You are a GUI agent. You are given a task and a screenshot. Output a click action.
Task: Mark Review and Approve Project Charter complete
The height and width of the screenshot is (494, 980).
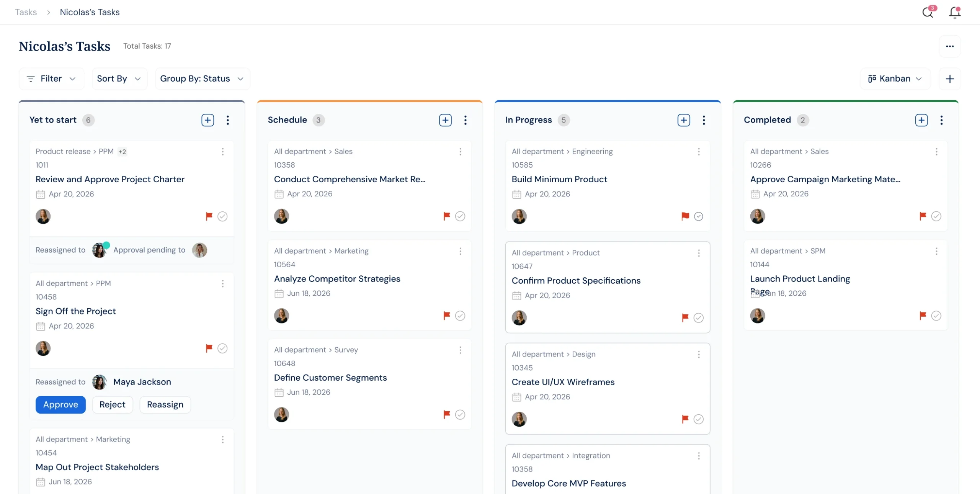point(222,216)
